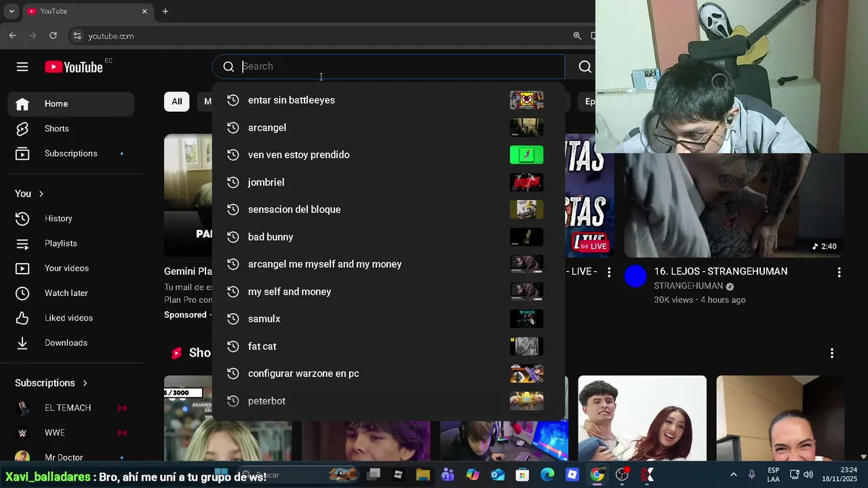
Task: Open options menu for the LIVE video
Action: (609, 272)
